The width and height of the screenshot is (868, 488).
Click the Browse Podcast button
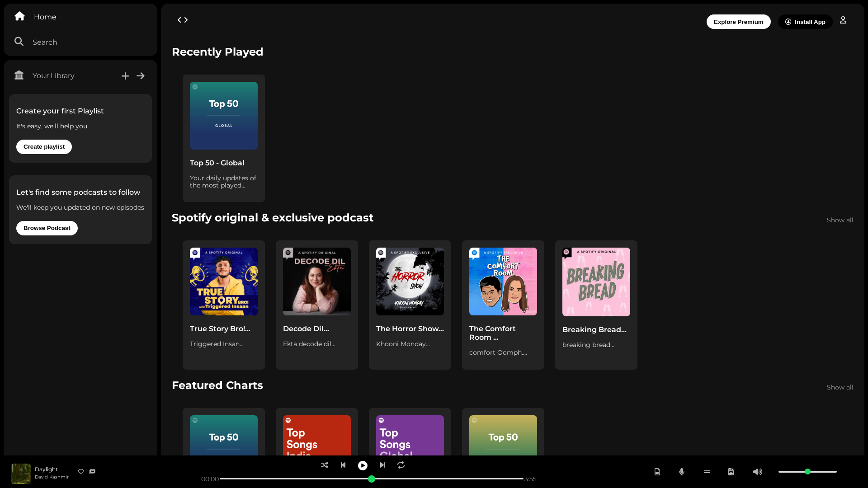coord(47,228)
